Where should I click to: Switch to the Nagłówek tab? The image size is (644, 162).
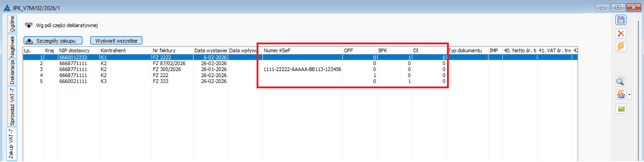pos(12,47)
